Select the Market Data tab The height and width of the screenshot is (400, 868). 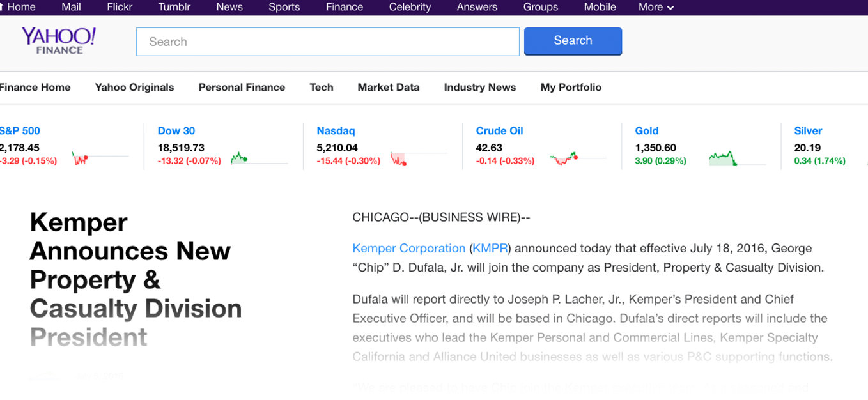(389, 88)
